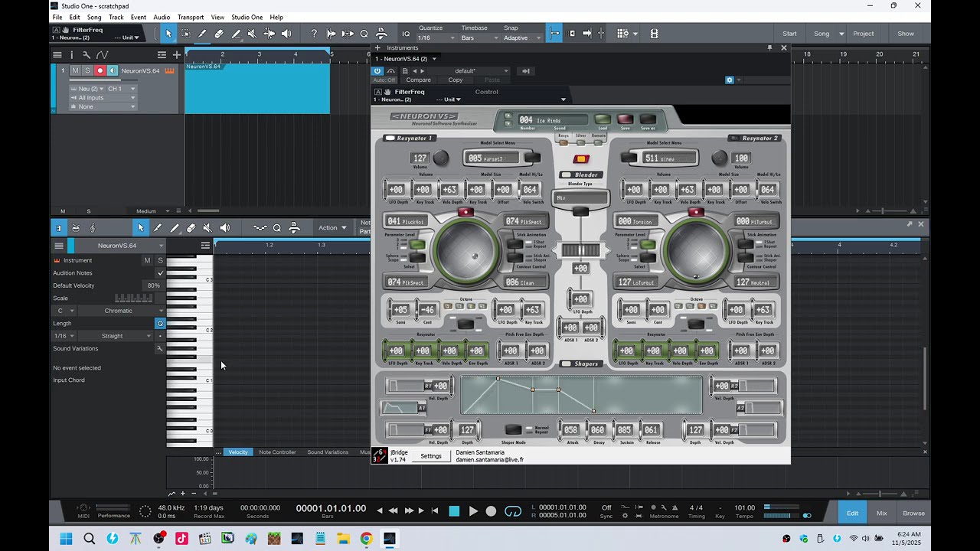Select the Eraser tool in the arrange toolbar
980x551 pixels.
219,34
